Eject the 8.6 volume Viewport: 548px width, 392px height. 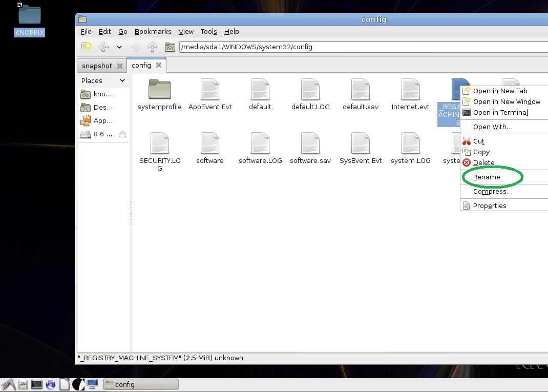[x=122, y=134]
